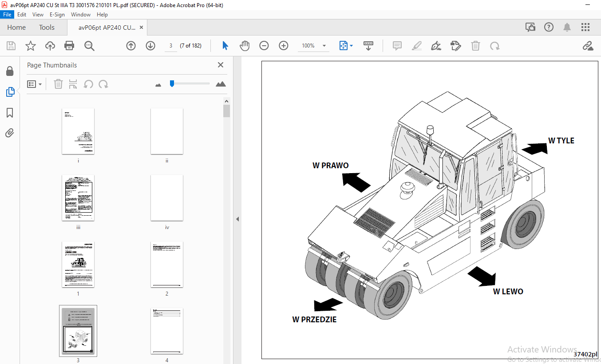Open the File menu
Screen dimensions: 601x364
coord(8,15)
